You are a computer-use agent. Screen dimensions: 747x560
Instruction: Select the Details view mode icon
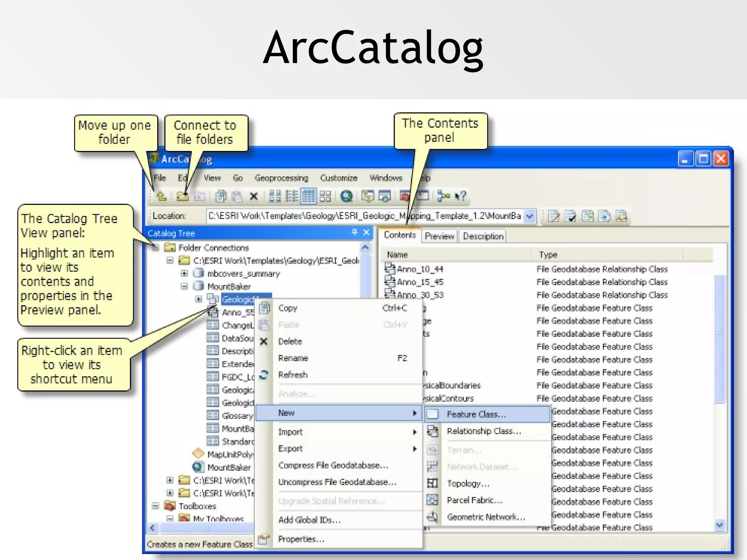(x=309, y=196)
